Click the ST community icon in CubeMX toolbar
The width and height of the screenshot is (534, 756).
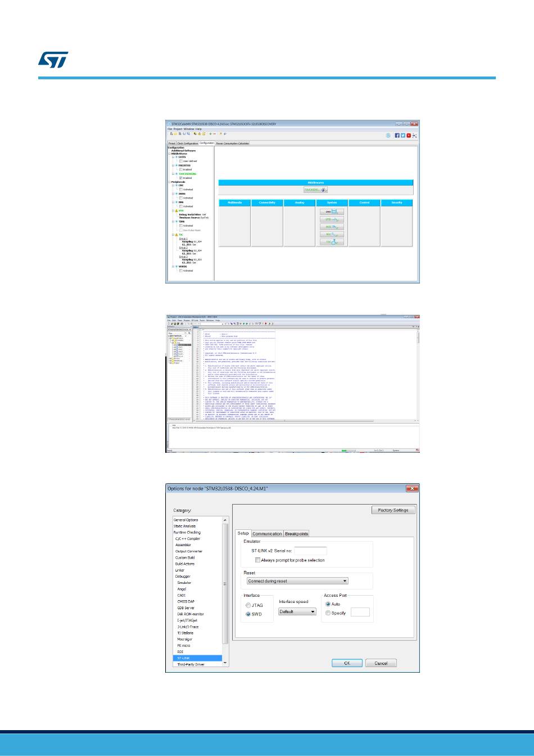[x=414, y=135]
